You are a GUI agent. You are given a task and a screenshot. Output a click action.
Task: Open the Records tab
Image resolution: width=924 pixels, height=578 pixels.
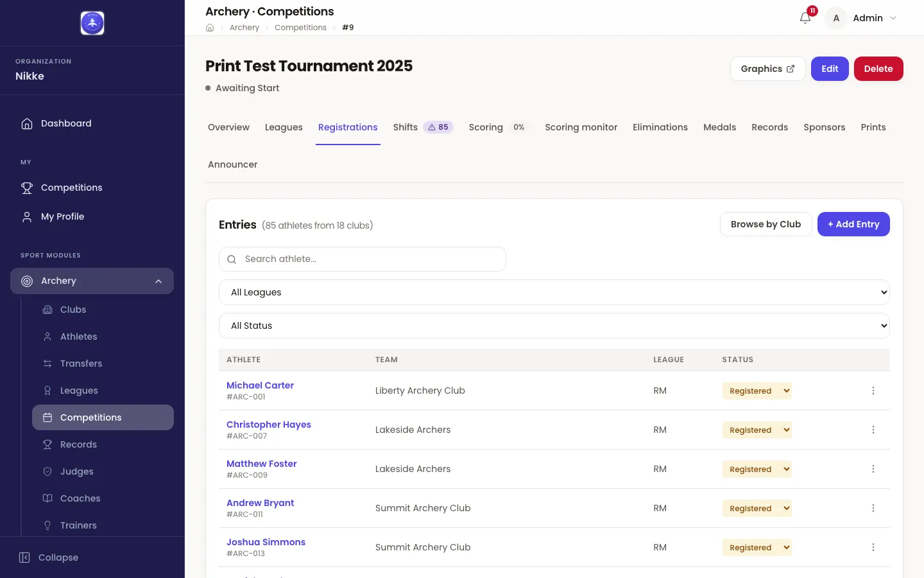pos(770,127)
